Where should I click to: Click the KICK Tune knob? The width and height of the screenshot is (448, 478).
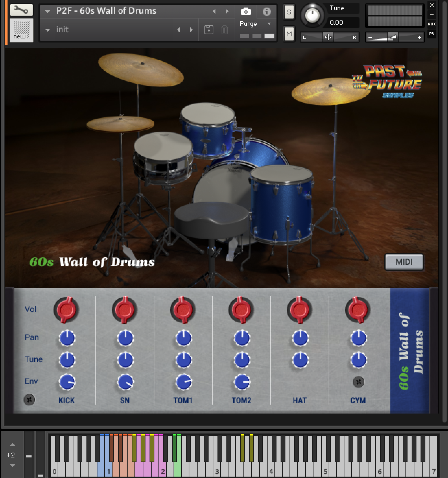coord(67,360)
